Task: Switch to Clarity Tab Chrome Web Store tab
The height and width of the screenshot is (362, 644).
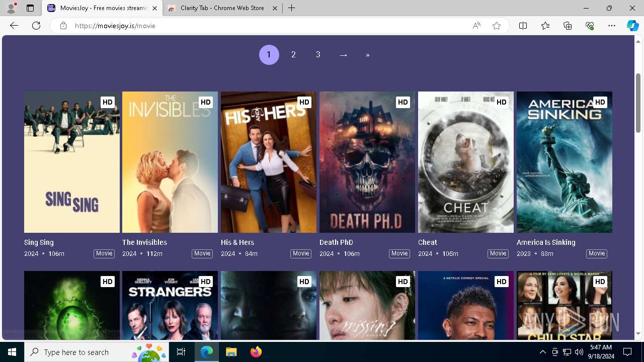Action: pyautogui.click(x=222, y=8)
